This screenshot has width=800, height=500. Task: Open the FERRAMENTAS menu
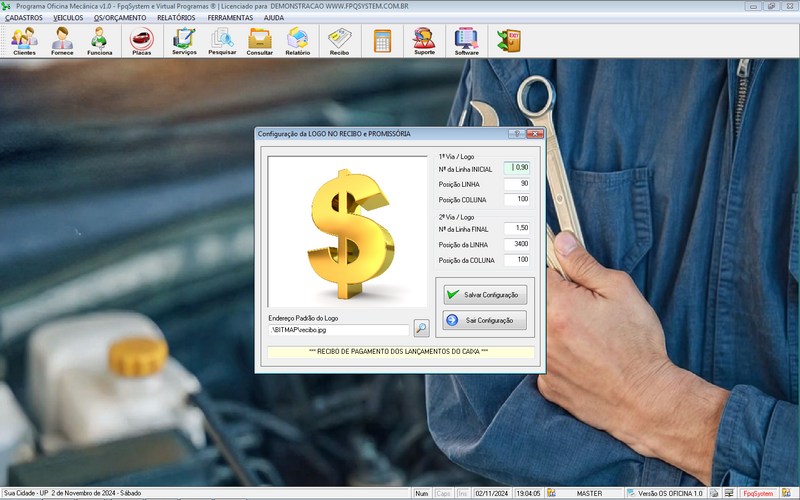[x=230, y=18]
